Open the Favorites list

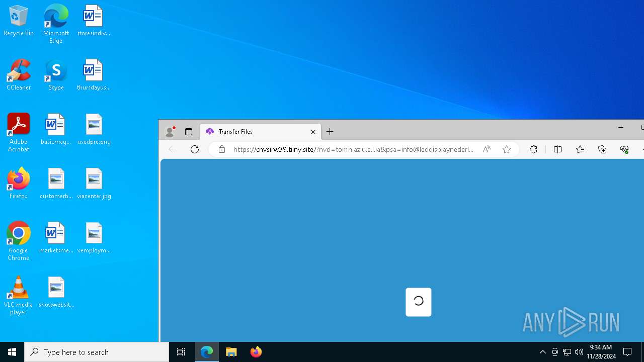pyautogui.click(x=580, y=149)
